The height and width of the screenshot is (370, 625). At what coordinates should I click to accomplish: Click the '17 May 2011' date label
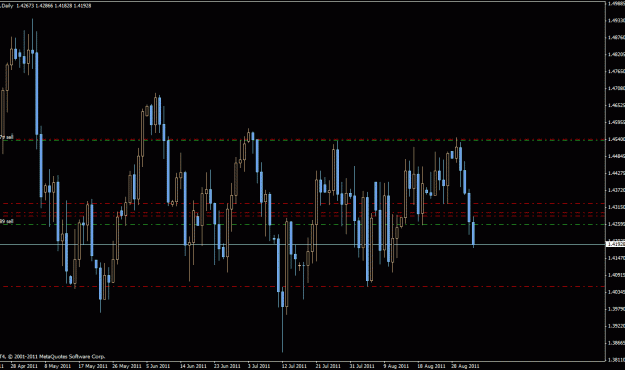pyautogui.click(x=93, y=366)
